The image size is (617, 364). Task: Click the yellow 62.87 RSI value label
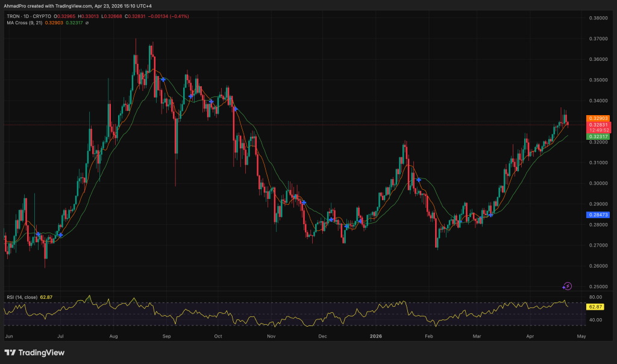(x=597, y=306)
